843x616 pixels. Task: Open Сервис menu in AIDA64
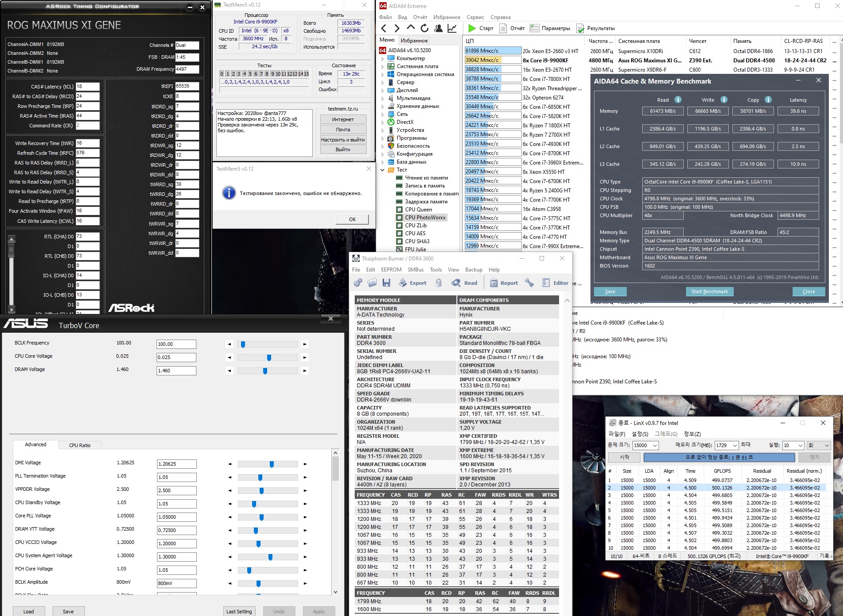click(475, 17)
